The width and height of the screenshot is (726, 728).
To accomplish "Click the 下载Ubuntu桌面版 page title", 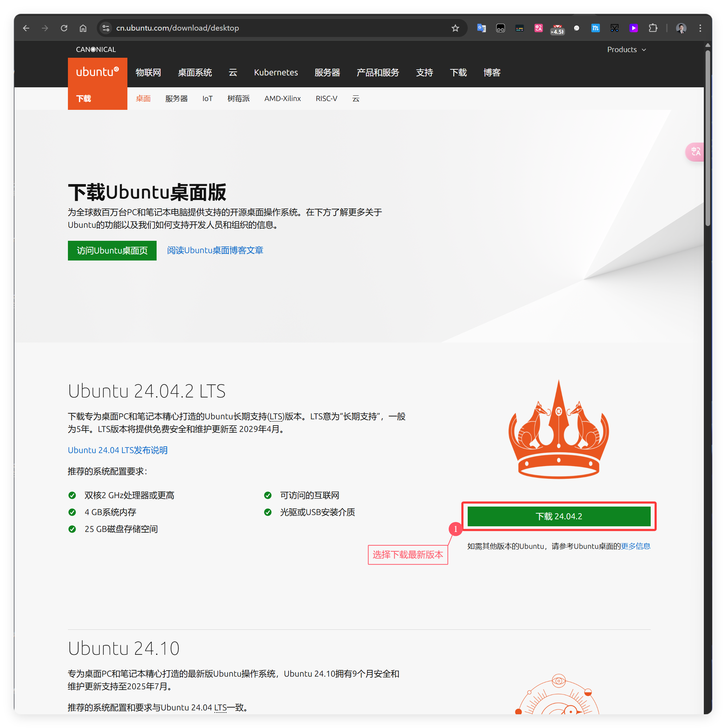I will 147,192.
